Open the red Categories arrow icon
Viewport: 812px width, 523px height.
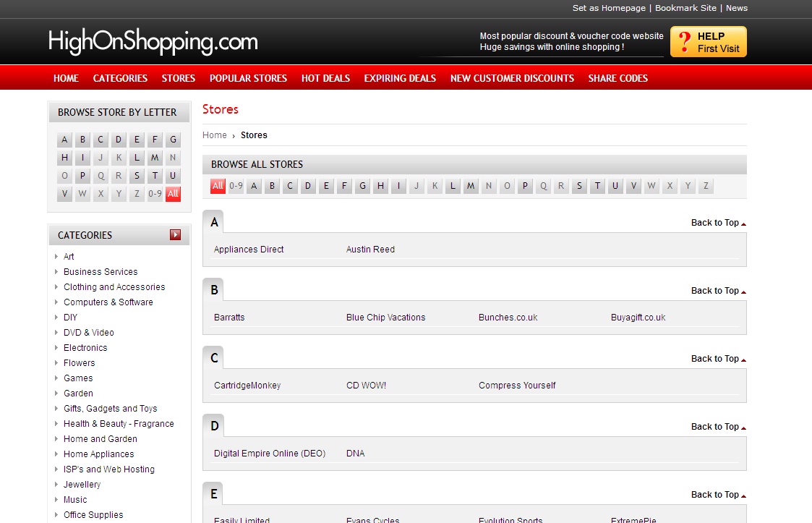click(x=176, y=235)
